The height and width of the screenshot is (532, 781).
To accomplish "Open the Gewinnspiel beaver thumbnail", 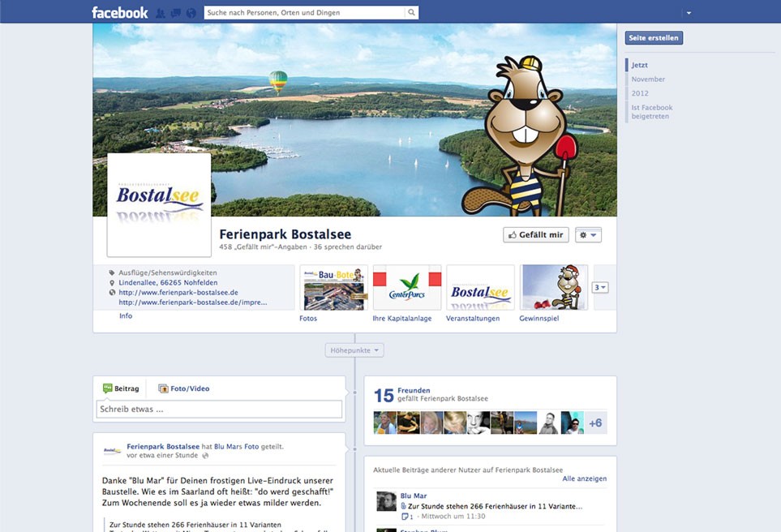I will [x=554, y=288].
